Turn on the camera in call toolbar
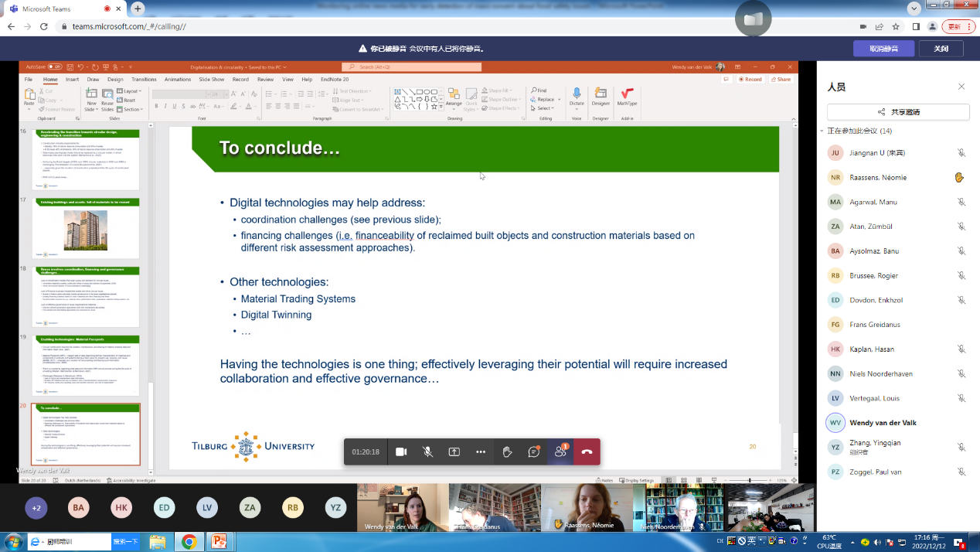This screenshot has height=552, width=980. click(401, 452)
